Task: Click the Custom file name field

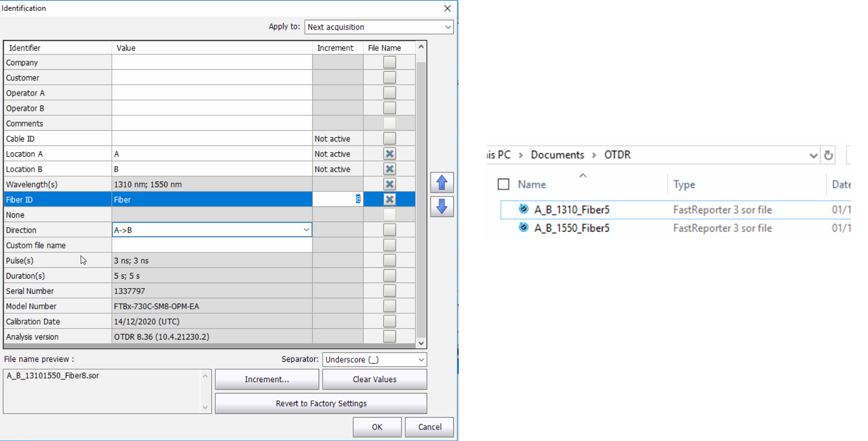Action: (x=212, y=245)
